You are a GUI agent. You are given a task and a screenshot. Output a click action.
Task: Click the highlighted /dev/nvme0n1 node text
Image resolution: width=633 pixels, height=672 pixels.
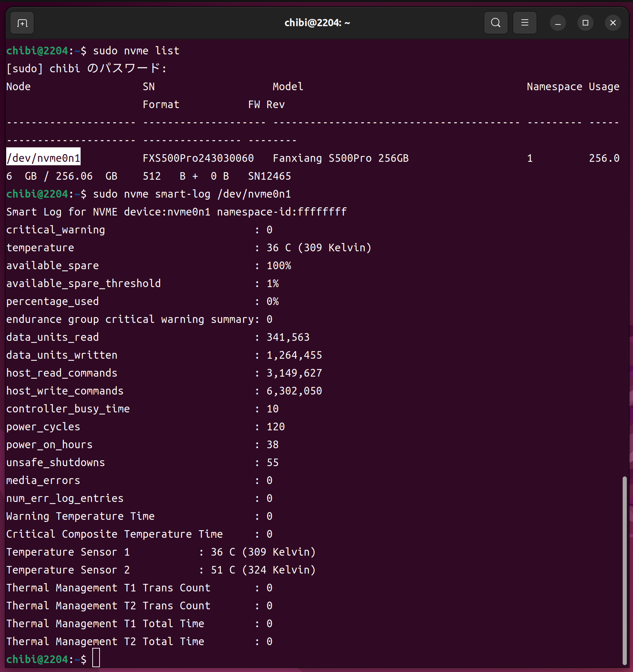(x=43, y=158)
